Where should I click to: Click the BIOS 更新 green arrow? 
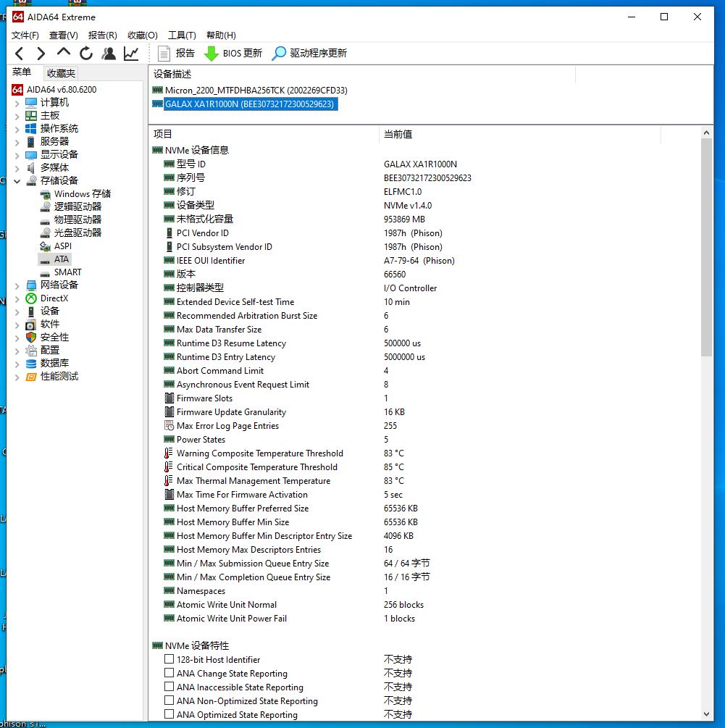coord(211,53)
